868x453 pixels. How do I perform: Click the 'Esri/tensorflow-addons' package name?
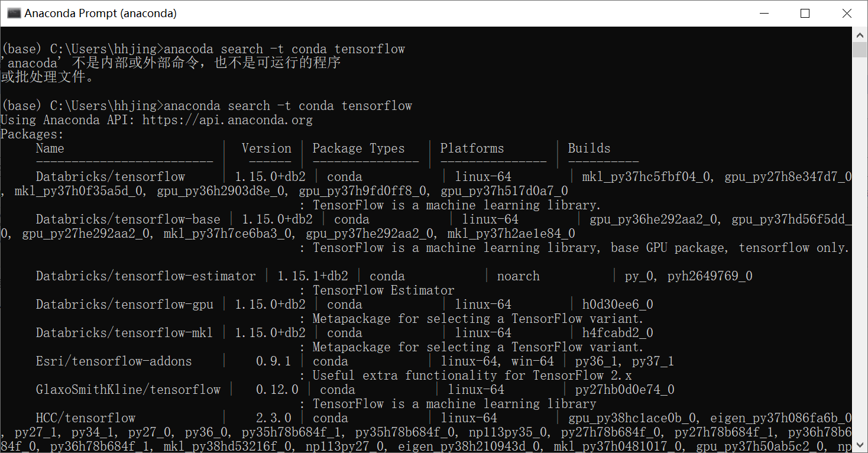pyautogui.click(x=114, y=361)
